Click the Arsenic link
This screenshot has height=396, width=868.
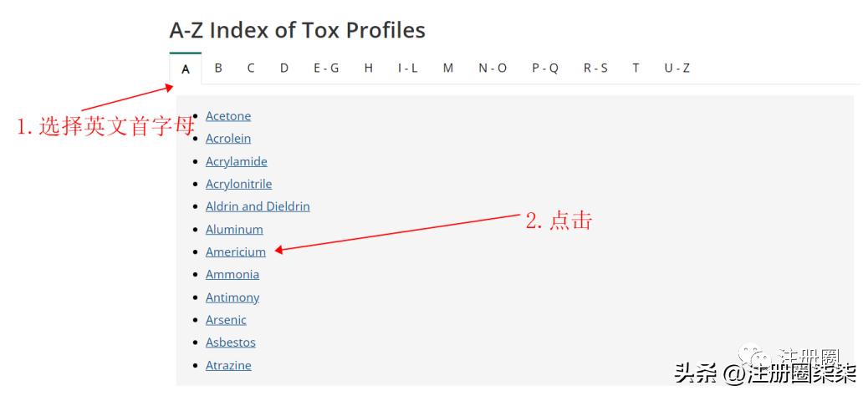226,320
